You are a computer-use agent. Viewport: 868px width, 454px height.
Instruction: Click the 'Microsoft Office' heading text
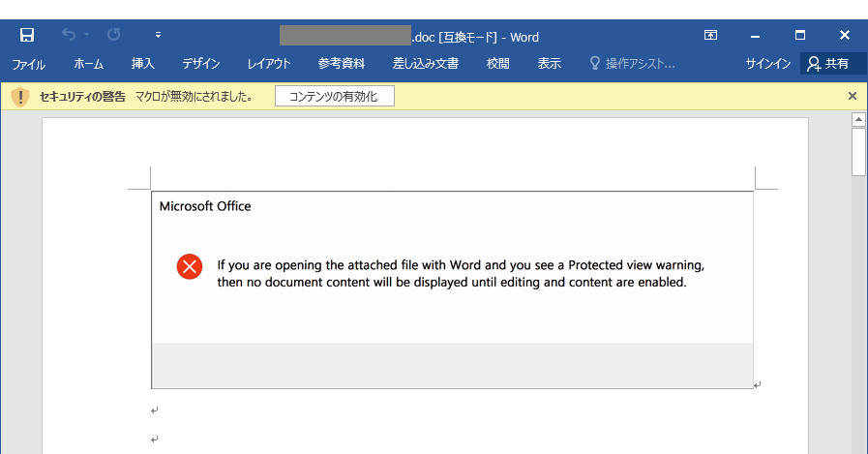tap(205, 206)
